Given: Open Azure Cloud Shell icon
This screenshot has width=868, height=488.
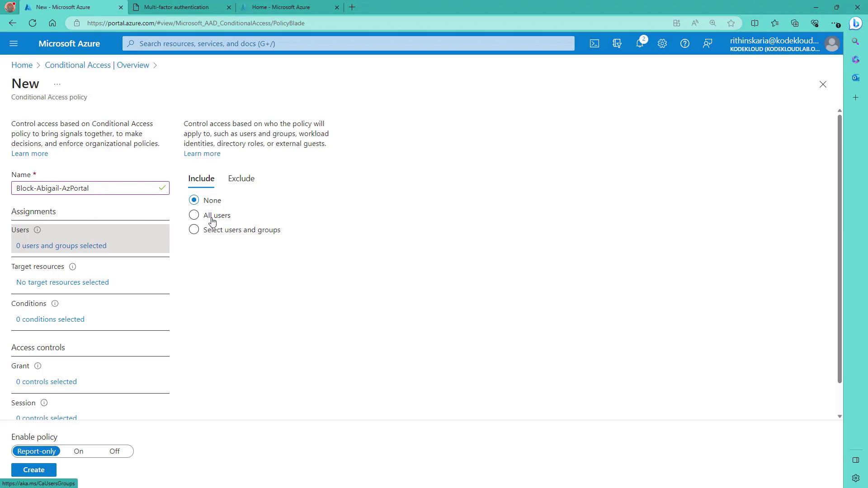Looking at the screenshot, I should click(x=594, y=43).
